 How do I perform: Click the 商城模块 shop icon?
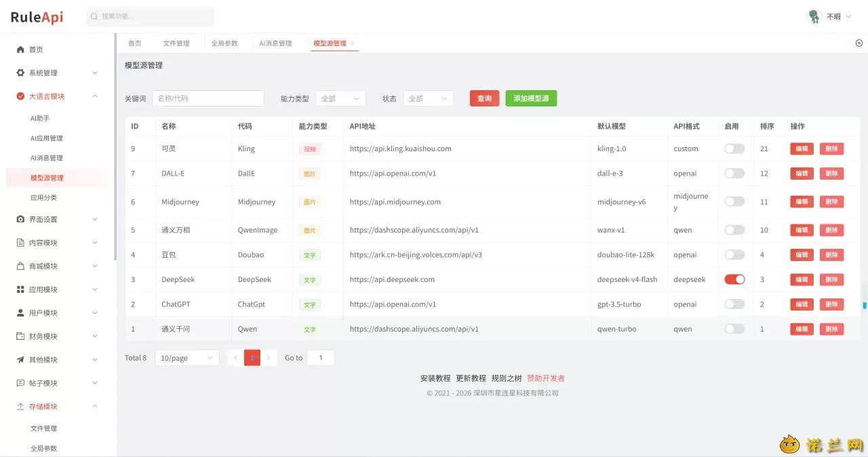[x=20, y=266]
